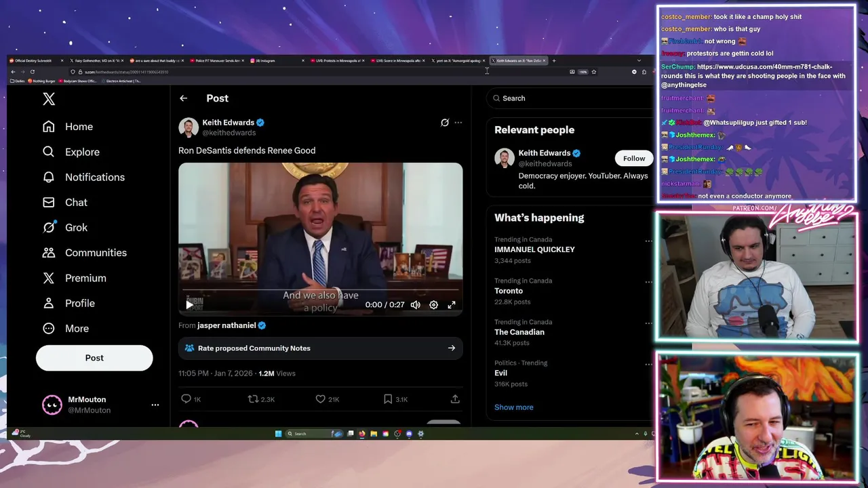
Task: Click the back arrow beside Post heading
Action: [183, 98]
